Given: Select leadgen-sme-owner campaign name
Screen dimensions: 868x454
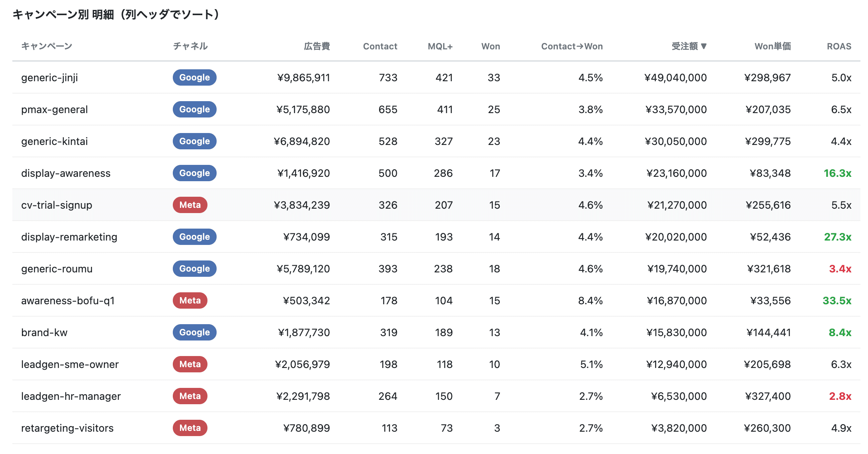Looking at the screenshot, I should pyautogui.click(x=70, y=364).
